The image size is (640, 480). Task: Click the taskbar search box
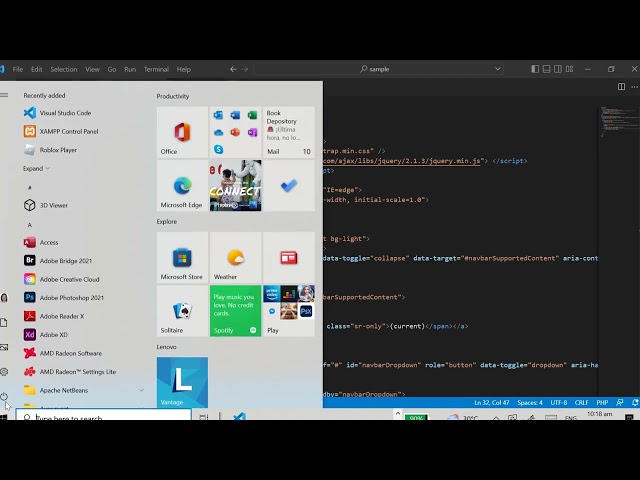point(103,415)
